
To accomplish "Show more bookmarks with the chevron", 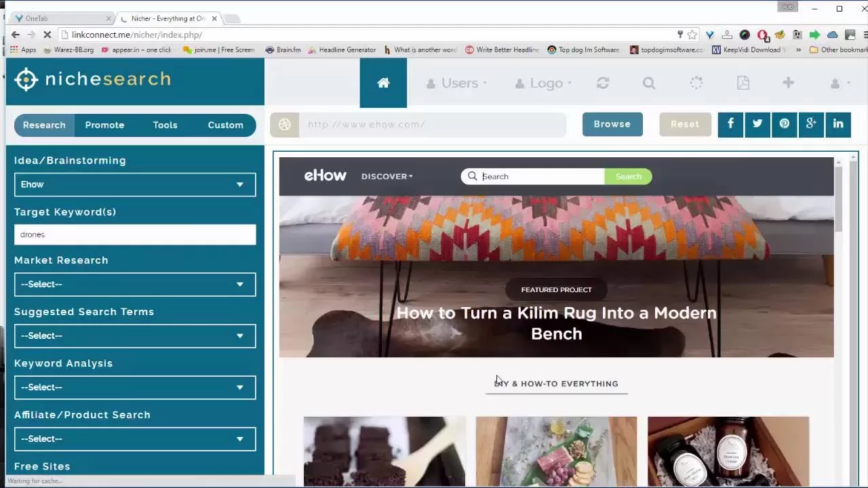I will pos(798,49).
